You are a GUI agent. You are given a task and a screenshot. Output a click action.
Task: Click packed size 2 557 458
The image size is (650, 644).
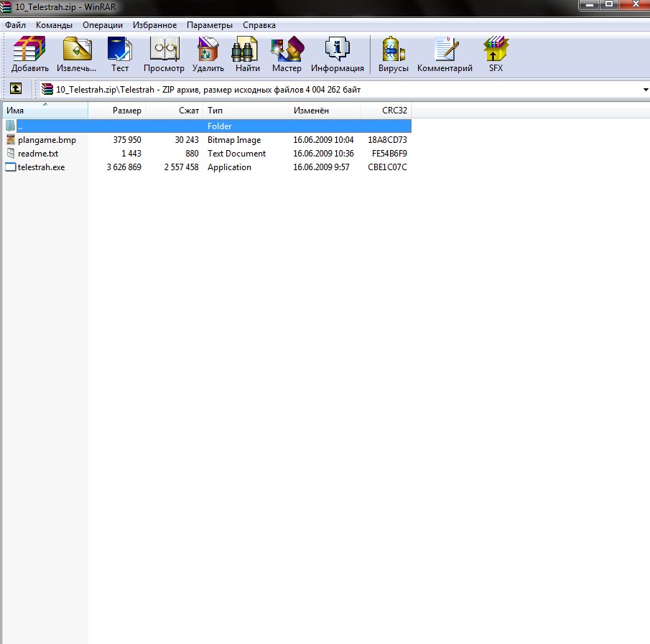182,167
